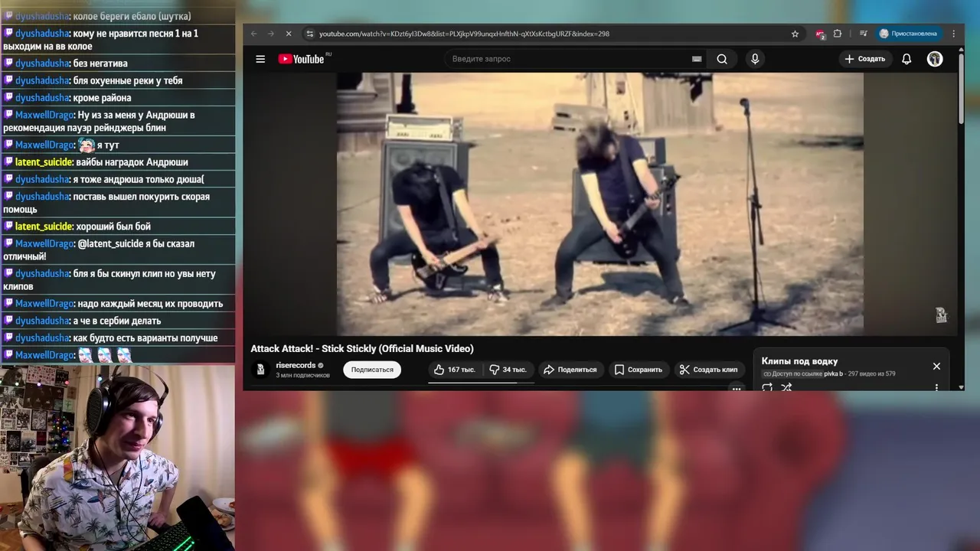Bookmark this page with star icon
The width and height of the screenshot is (980, 551).
(795, 34)
